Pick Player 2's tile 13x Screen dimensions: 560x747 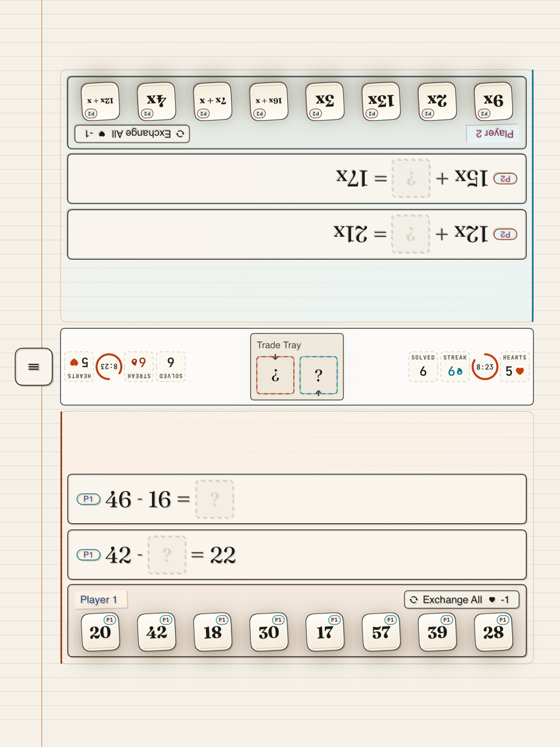381,101
